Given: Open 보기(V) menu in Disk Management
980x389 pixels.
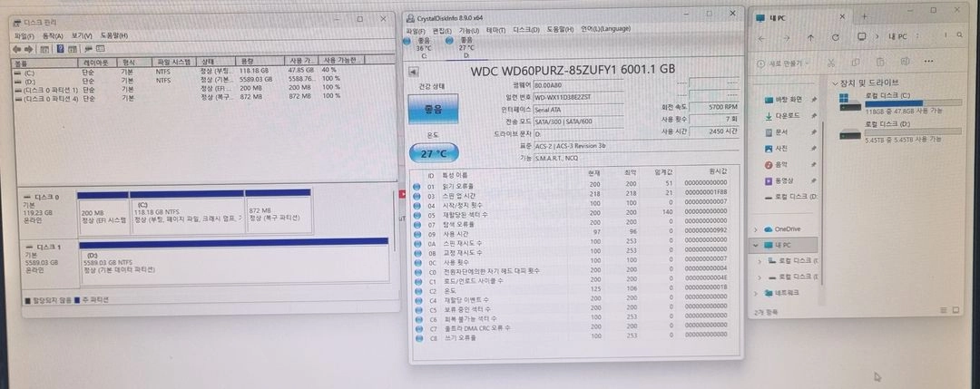Looking at the screenshot, I should tap(82, 35).
